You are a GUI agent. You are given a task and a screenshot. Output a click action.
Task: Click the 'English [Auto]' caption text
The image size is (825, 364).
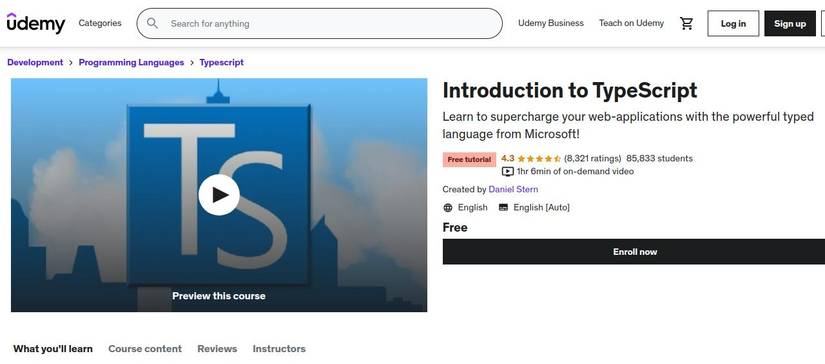pyautogui.click(x=541, y=208)
